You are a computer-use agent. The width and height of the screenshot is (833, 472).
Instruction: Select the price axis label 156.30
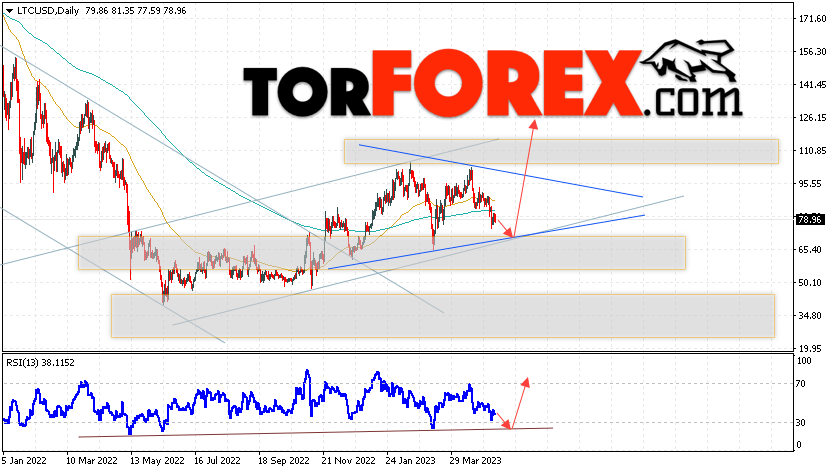813,52
